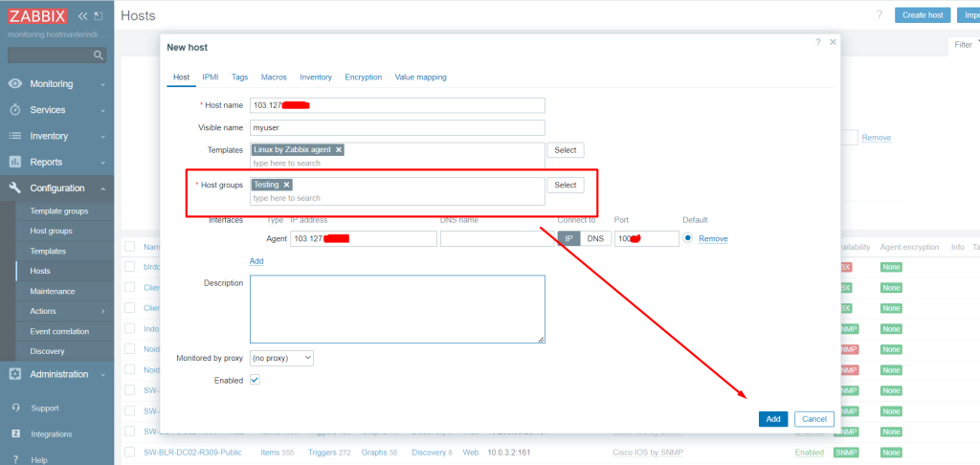Click the Administration gear icon
The height and width of the screenshot is (465, 980).
click(15, 374)
